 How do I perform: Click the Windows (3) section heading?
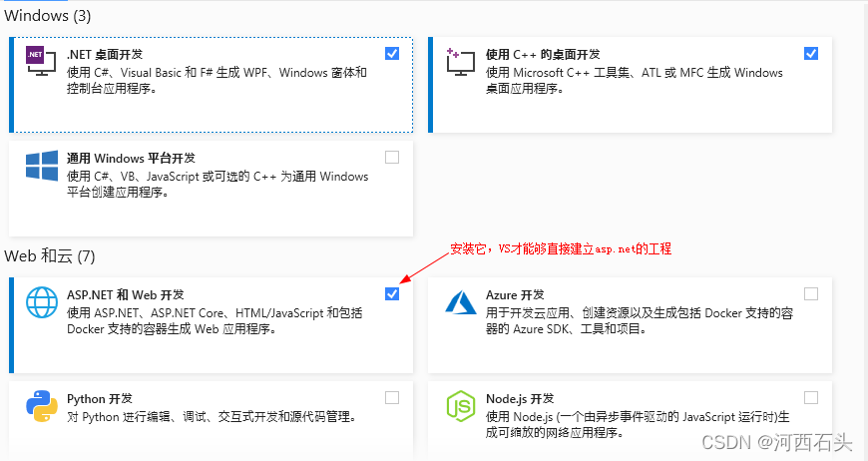click(x=48, y=16)
